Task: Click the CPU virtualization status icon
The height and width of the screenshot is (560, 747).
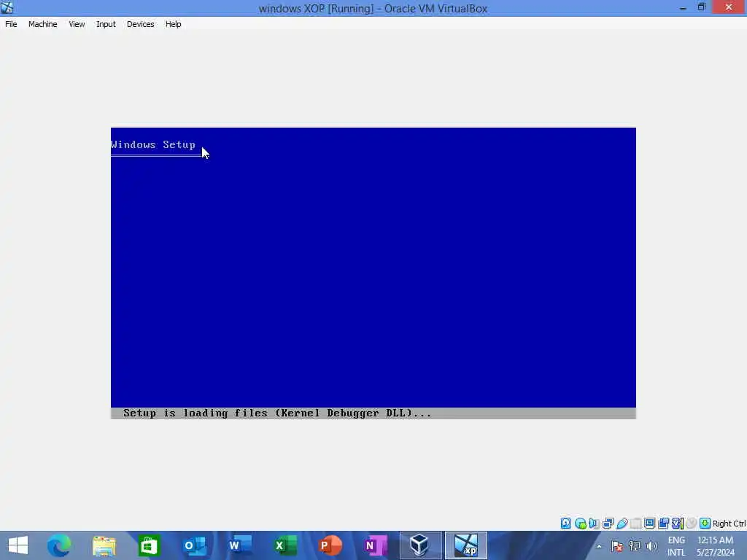Action: (678, 524)
